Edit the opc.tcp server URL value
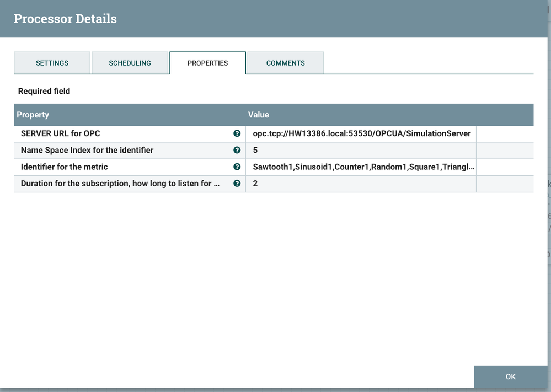This screenshot has height=392, width=551. click(x=361, y=133)
